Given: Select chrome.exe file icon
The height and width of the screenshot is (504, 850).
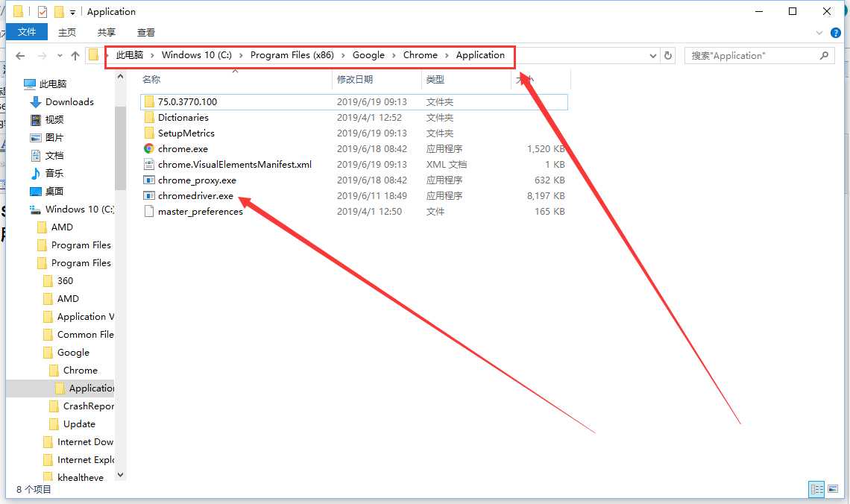Looking at the screenshot, I should [x=149, y=148].
